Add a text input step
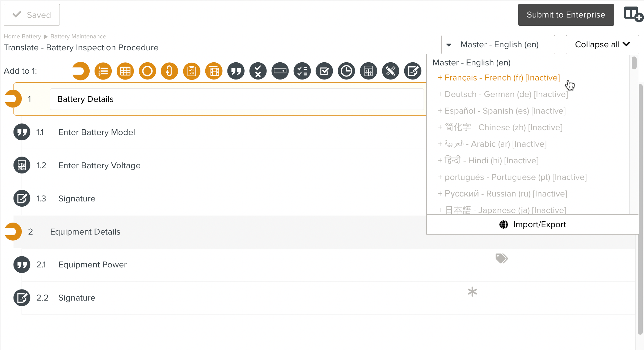 (x=235, y=71)
